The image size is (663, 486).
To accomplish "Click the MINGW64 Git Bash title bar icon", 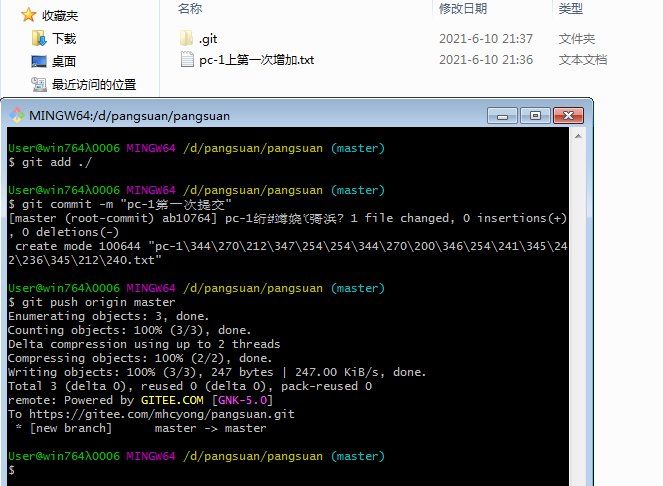I will [17, 115].
